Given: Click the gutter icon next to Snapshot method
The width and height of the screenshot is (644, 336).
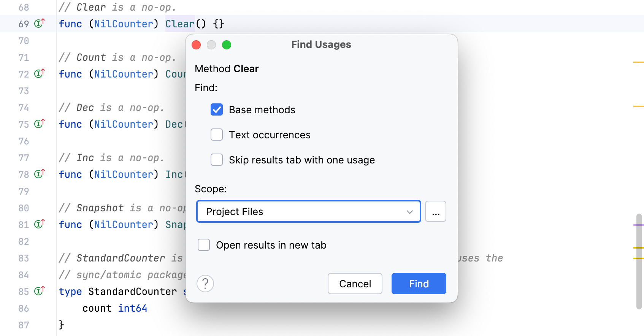Looking at the screenshot, I should pyautogui.click(x=40, y=224).
